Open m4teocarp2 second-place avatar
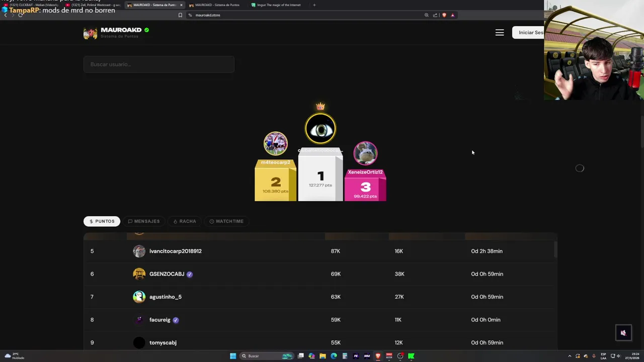This screenshot has width=644, height=362. [x=276, y=144]
